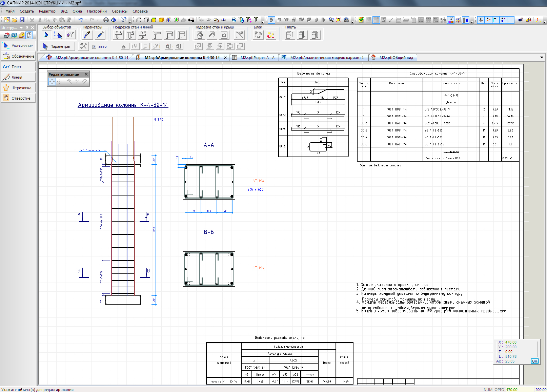Open the Инстру... panel dropdown arrow
Viewport: 547px width, 392px height.
(21, 28)
